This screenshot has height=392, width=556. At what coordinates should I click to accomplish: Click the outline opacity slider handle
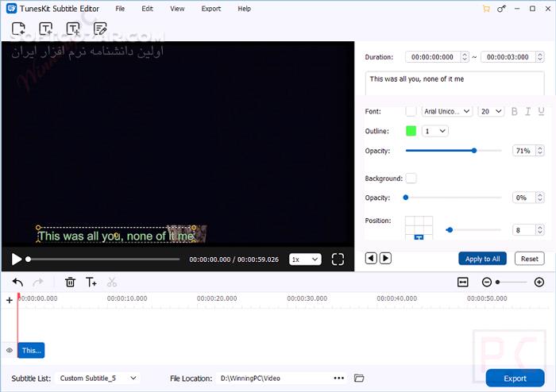474,151
